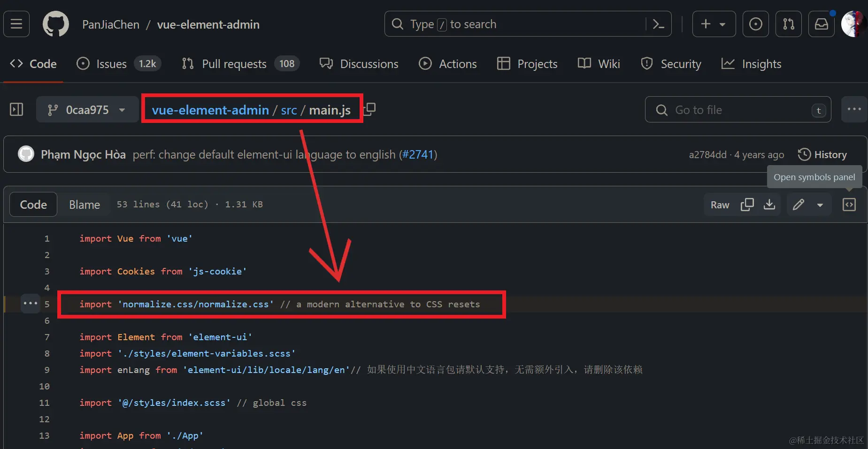Open the command palette icon

[658, 24]
